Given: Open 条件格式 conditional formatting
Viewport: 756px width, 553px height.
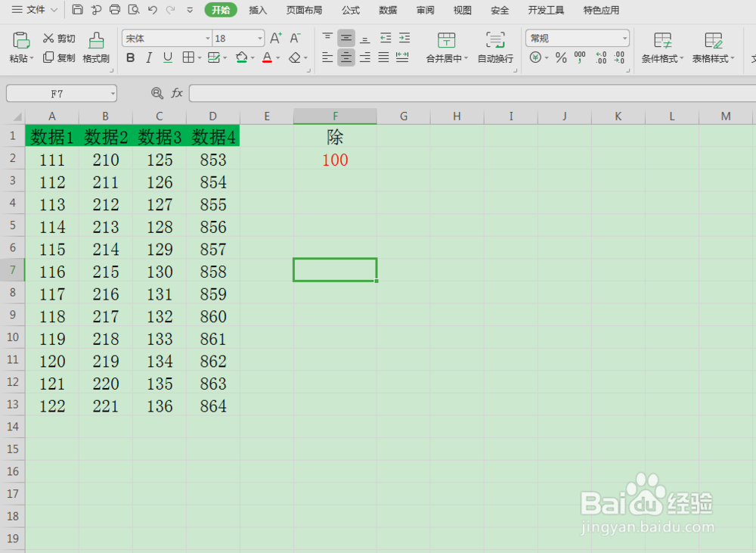Looking at the screenshot, I should click(x=662, y=48).
